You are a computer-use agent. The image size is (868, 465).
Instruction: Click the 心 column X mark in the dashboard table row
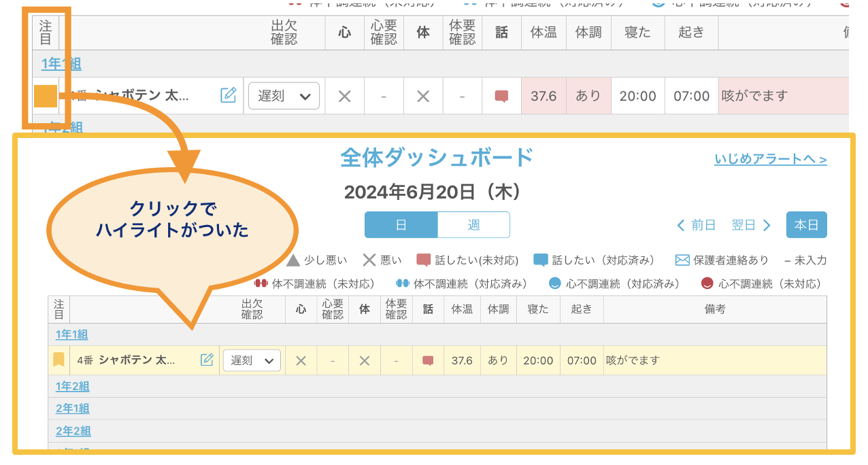301,361
